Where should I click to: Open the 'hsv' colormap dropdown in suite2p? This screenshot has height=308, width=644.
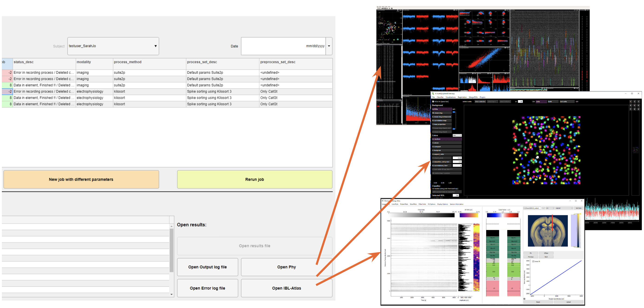tap(457, 136)
